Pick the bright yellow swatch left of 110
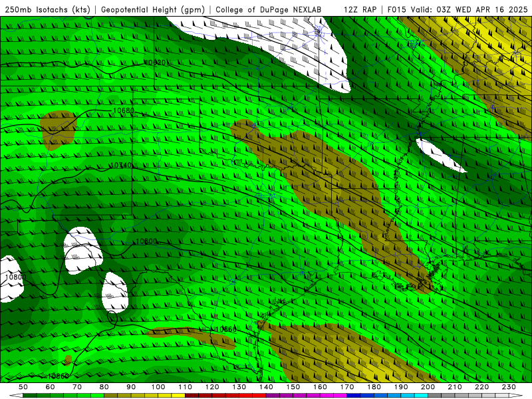This screenshot has height=399, width=532. coord(178,396)
